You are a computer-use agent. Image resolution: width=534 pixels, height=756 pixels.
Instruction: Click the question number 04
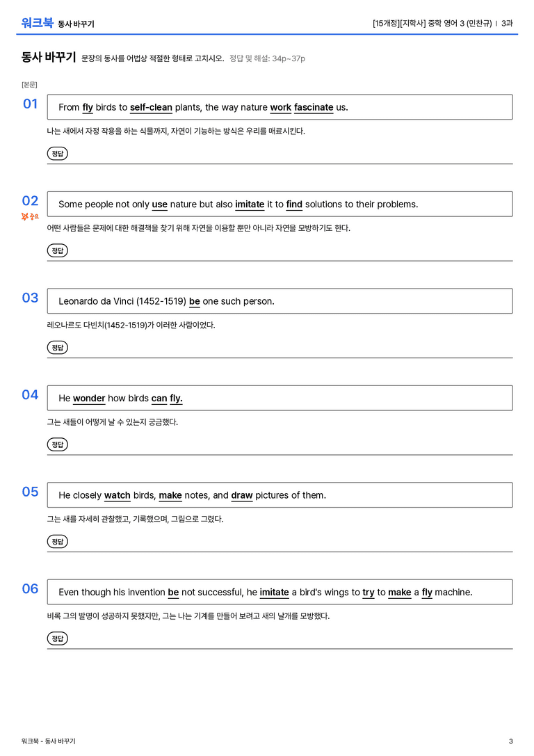[x=30, y=395]
